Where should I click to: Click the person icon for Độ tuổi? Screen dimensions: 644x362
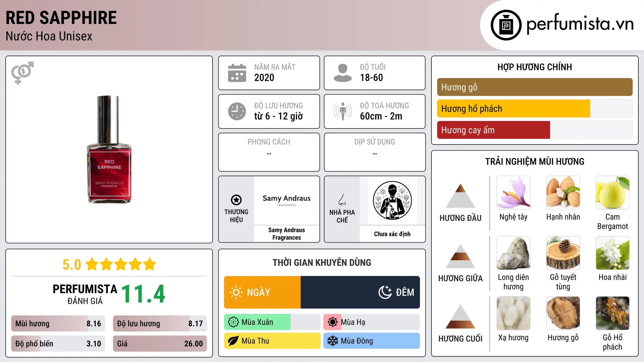(343, 73)
